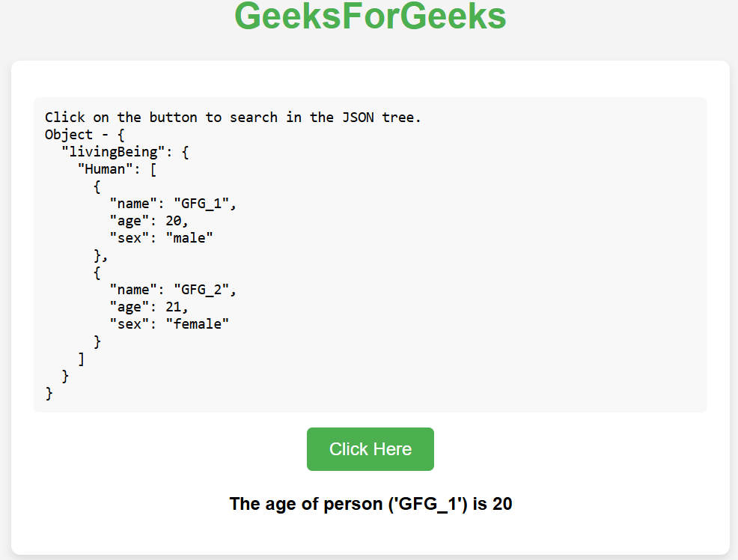The height and width of the screenshot is (560, 738).
Task: Click the GeeksForGeeks heading
Action: 370,16
